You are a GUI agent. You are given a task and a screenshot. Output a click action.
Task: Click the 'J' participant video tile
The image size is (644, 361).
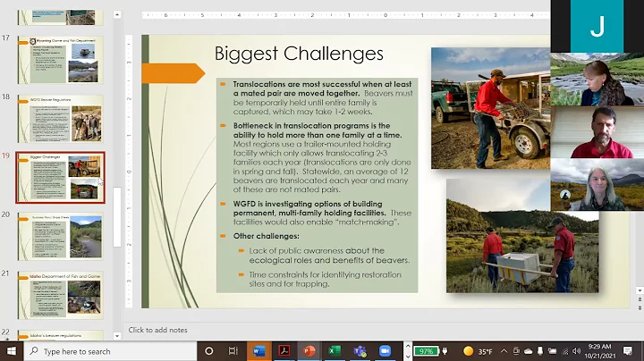(597, 26)
